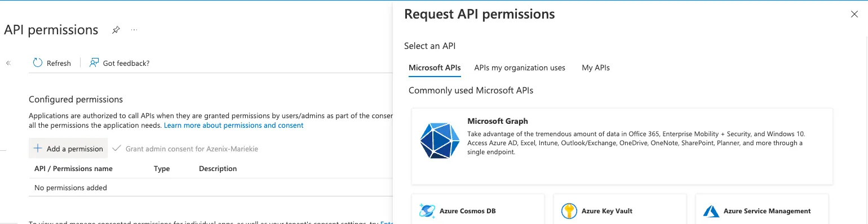Open the My APIs tab
This screenshot has height=224, width=868.
point(596,68)
